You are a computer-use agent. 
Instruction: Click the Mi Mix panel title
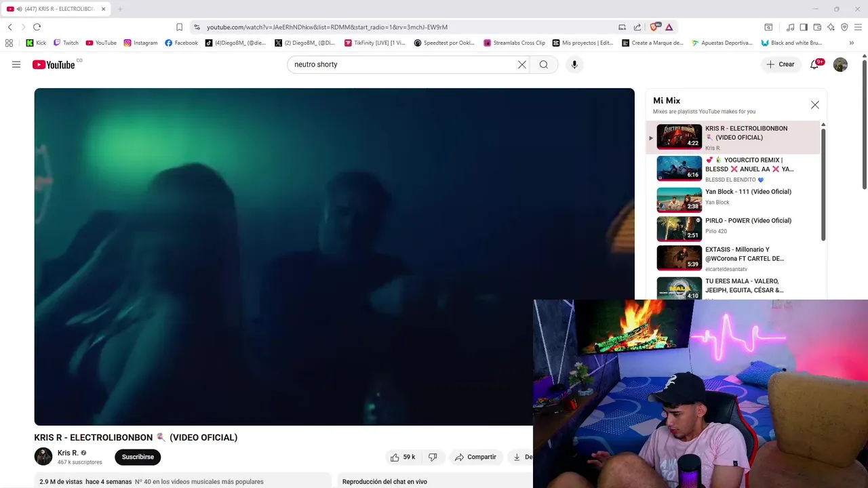(x=667, y=100)
